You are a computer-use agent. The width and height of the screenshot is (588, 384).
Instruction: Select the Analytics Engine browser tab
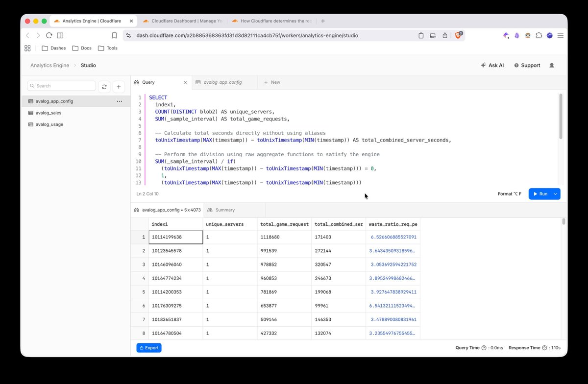click(x=93, y=21)
